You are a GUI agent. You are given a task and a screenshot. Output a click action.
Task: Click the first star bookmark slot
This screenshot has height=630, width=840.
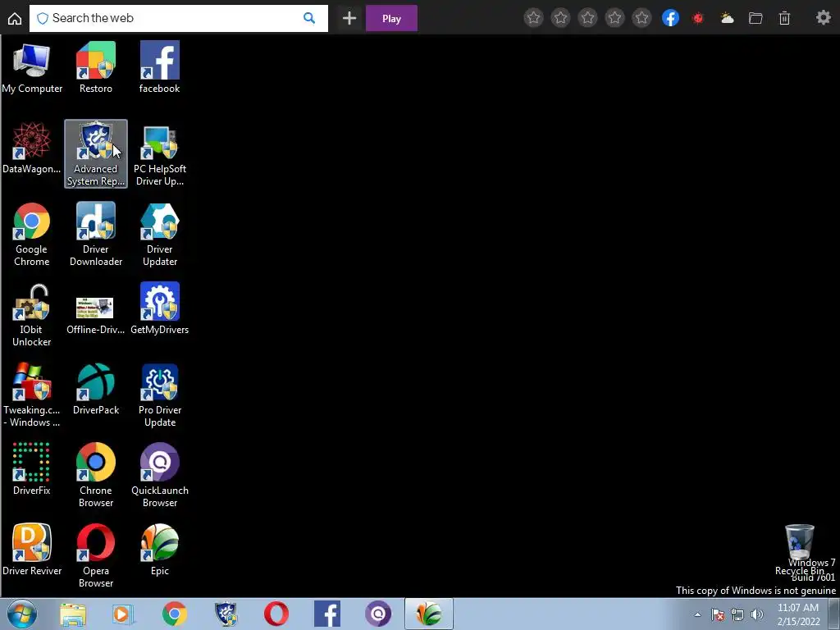coord(533,18)
